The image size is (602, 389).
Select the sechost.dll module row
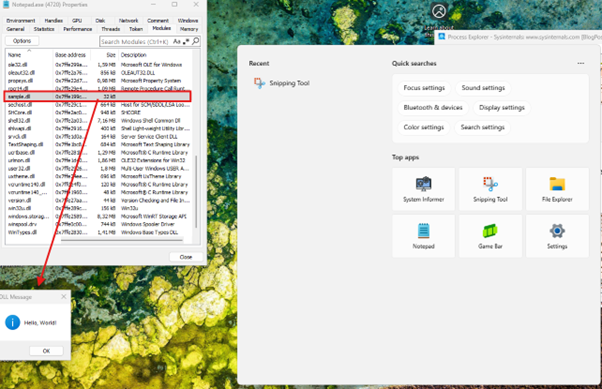(99, 104)
